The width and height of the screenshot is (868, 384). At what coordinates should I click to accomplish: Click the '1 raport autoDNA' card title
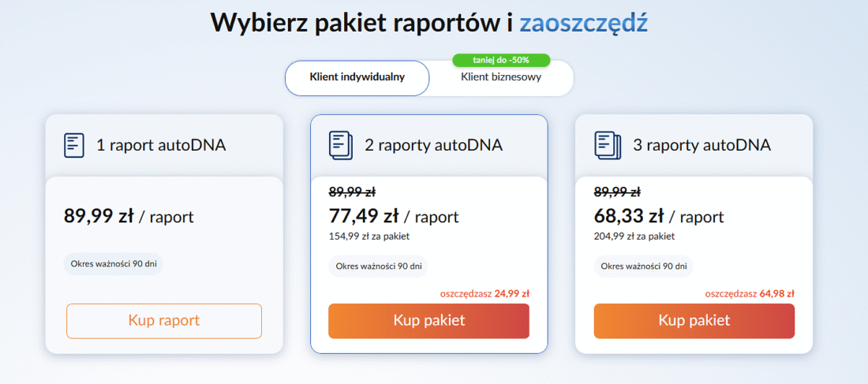(x=160, y=145)
